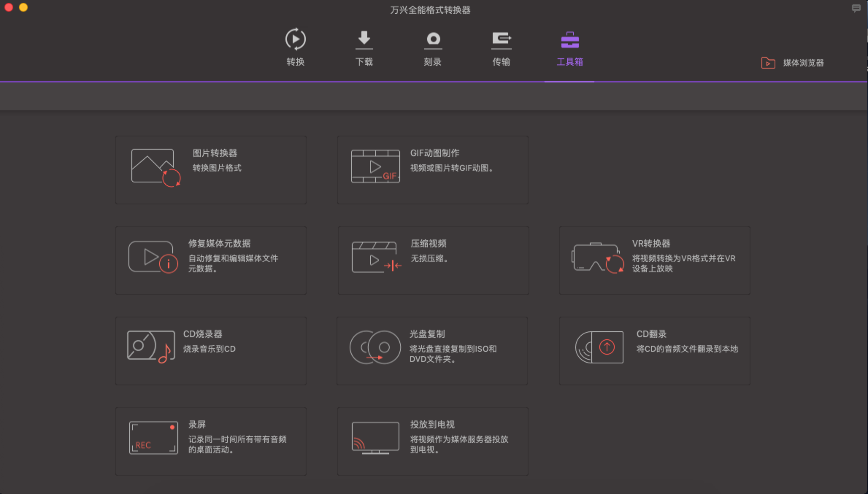Open the 投放到电视 cast-to-TV icon
Image resolution: width=868 pixels, height=494 pixels.
375,437
